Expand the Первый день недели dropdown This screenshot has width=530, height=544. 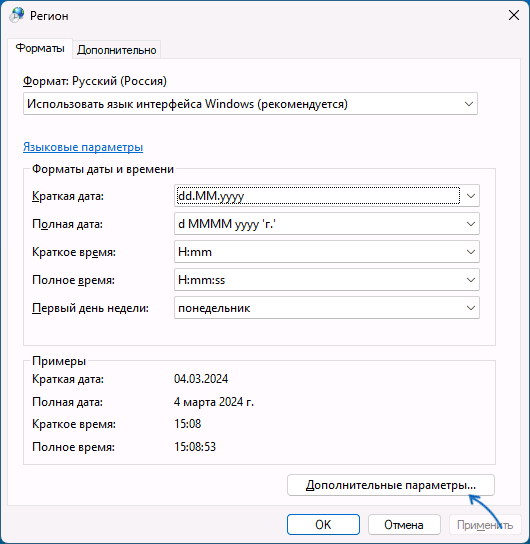tap(327, 308)
